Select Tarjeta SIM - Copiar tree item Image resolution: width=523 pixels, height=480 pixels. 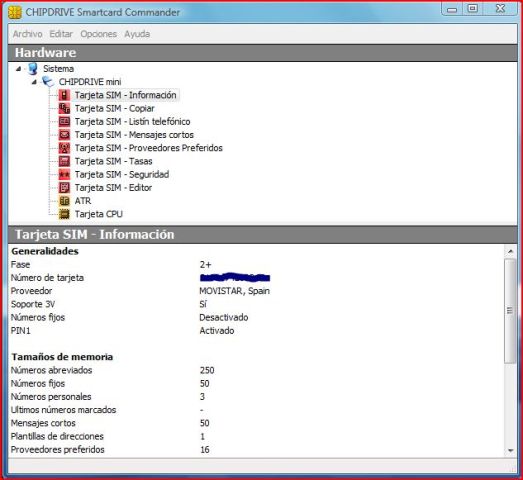tap(114, 108)
